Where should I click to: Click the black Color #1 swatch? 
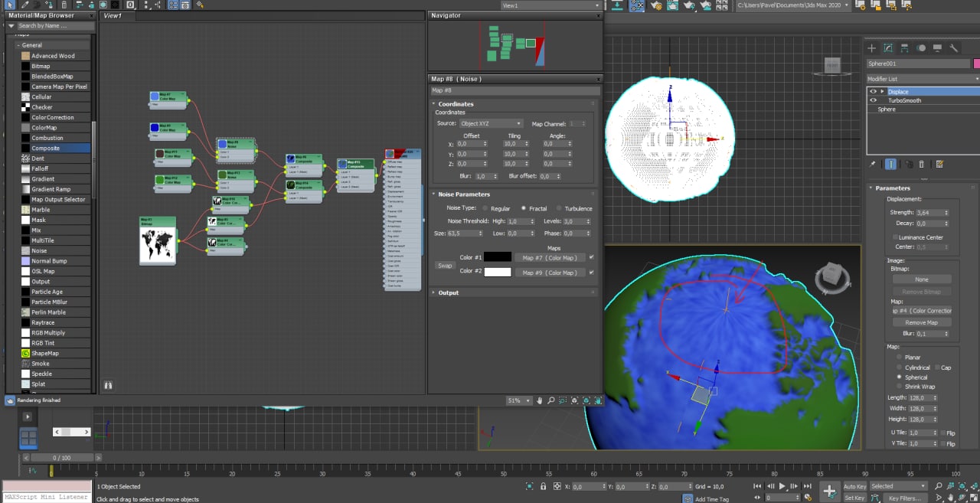(x=498, y=257)
